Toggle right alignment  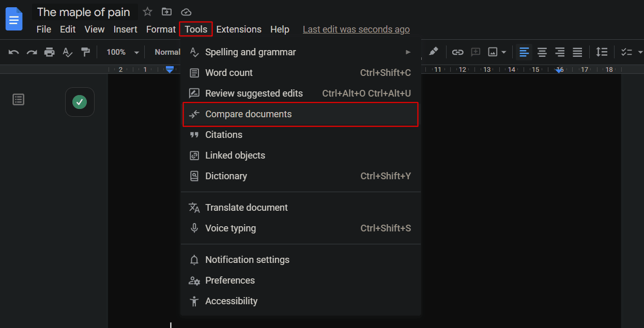pyautogui.click(x=560, y=52)
